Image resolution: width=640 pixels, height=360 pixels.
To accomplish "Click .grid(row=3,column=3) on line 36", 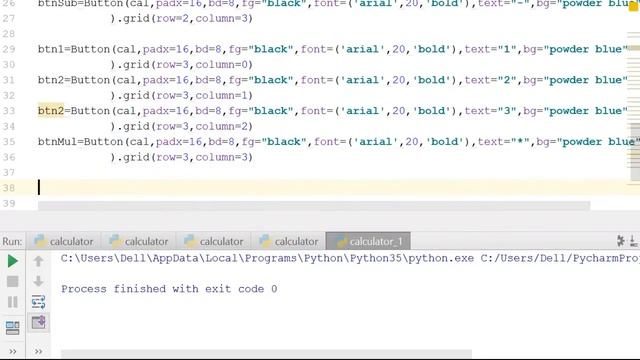I will pyautogui.click(x=185, y=157).
